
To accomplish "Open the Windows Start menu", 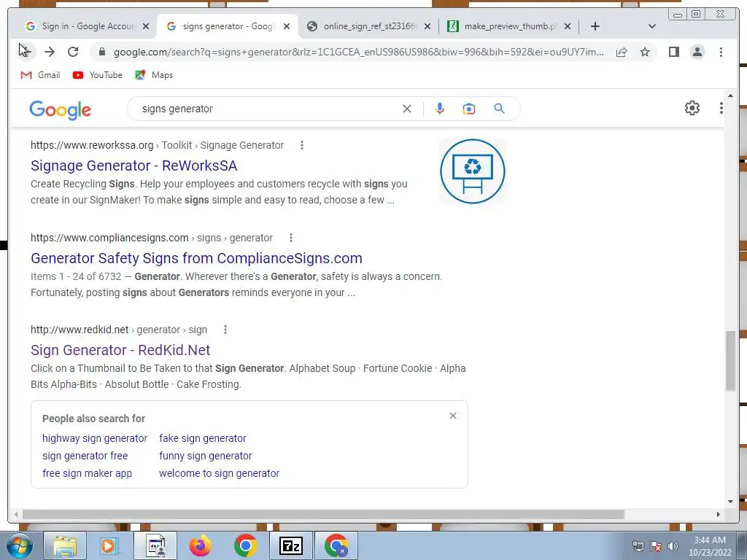I will tap(18, 545).
